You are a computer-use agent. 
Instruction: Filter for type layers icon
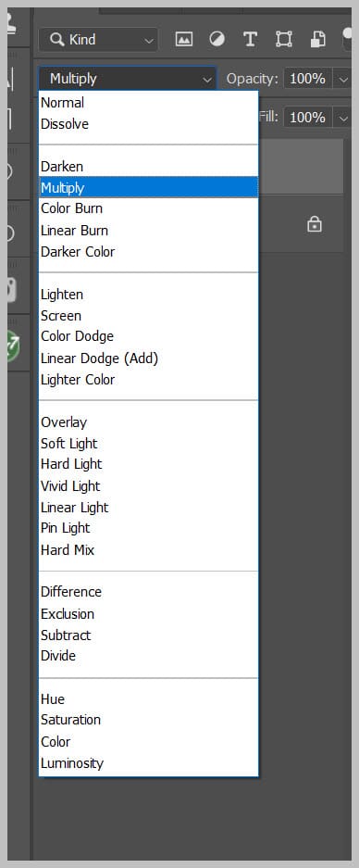pyautogui.click(x=250, y=39)
